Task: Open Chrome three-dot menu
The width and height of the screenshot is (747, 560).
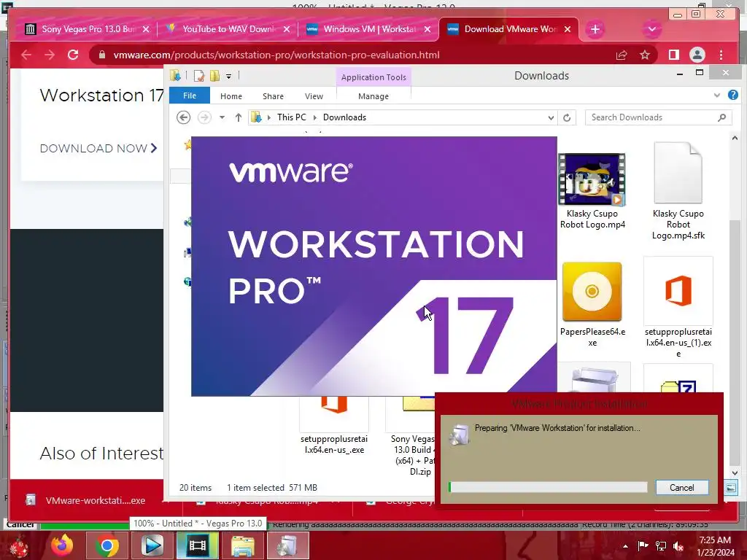Action: pyautogui.click(x=721, y=55)
